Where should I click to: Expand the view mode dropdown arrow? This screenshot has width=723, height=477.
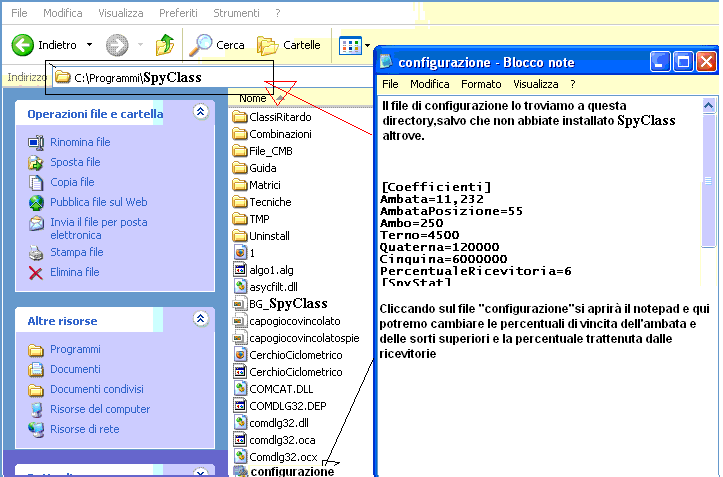[x=367, y=45]
